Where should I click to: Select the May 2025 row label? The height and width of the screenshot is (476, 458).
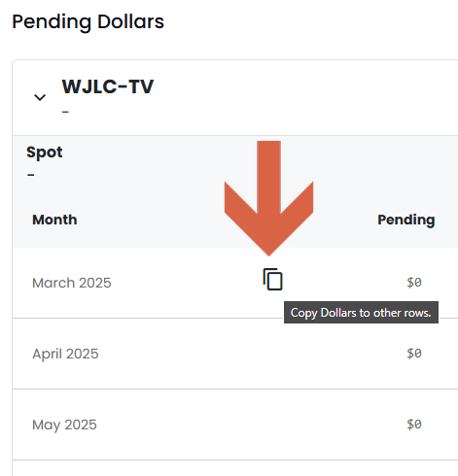click(64, 425)
